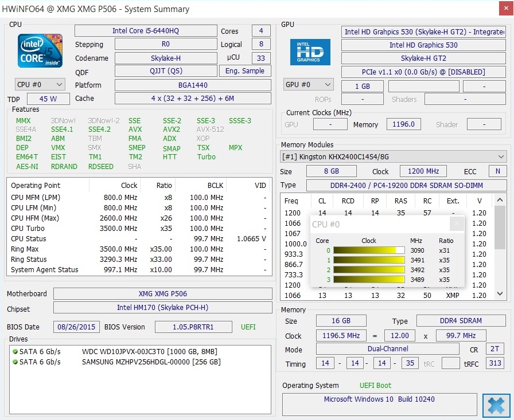Image resolution: width=514 pixels, height=420 pixels.
Task: Expand the Kingston memory module dropdown
Action: 394,156
